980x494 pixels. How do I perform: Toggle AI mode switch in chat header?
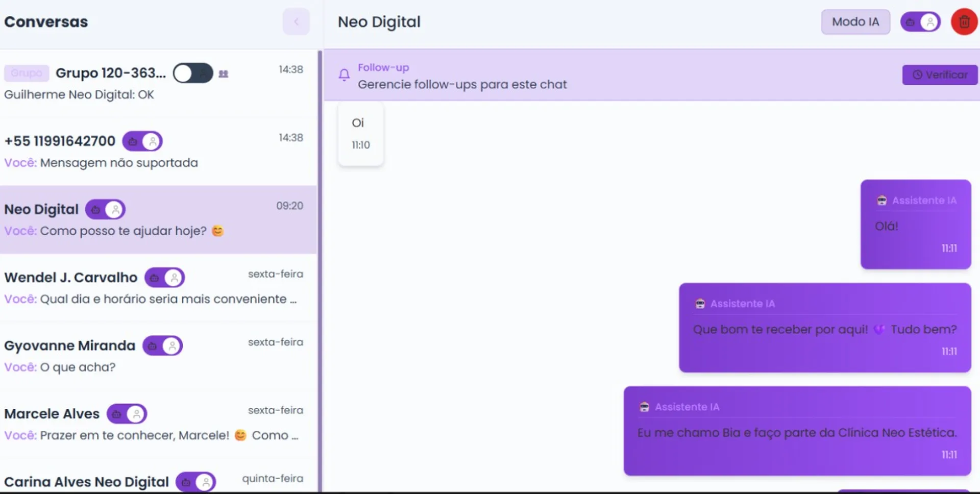(920, 22)
